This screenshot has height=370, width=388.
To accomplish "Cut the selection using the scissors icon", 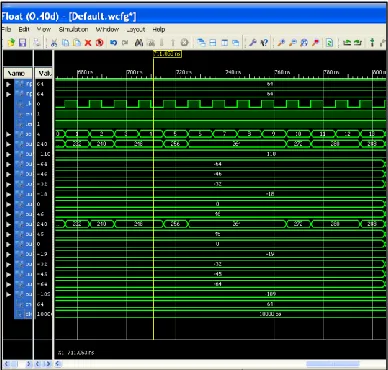I will [54, 43].
